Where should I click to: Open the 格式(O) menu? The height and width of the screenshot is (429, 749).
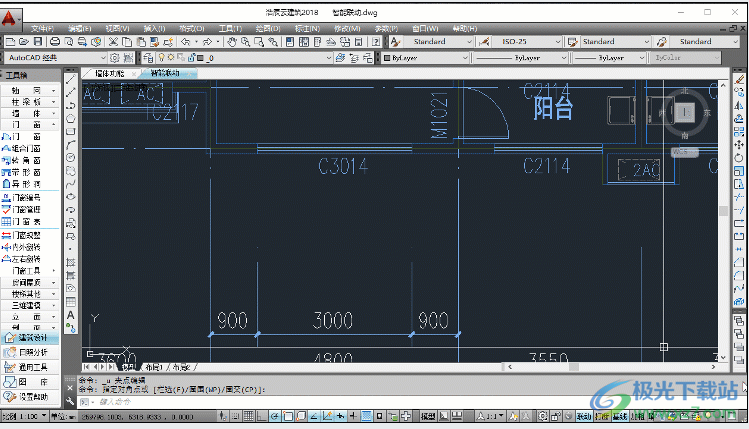[x=192, y=29]
